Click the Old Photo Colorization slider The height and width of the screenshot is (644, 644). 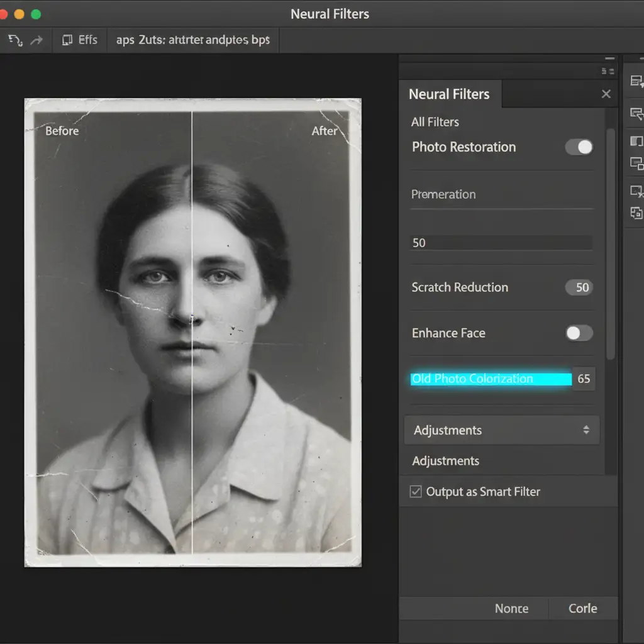[491, 379]
